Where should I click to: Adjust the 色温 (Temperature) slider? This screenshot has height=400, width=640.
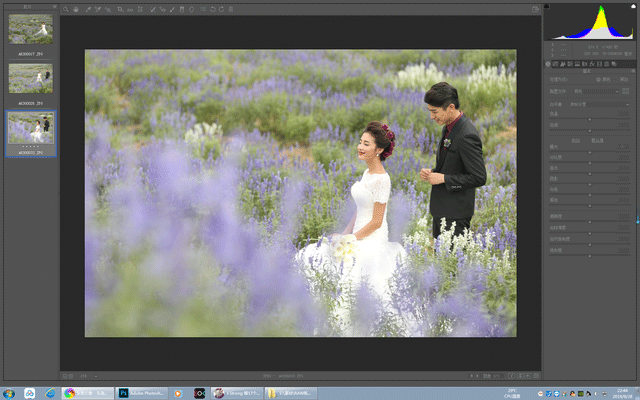(x=590, y=120)
